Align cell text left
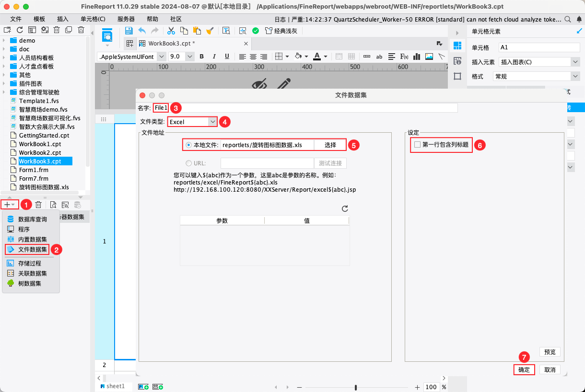The height and width of the screenshot is (392, 585). coord(243,56)
